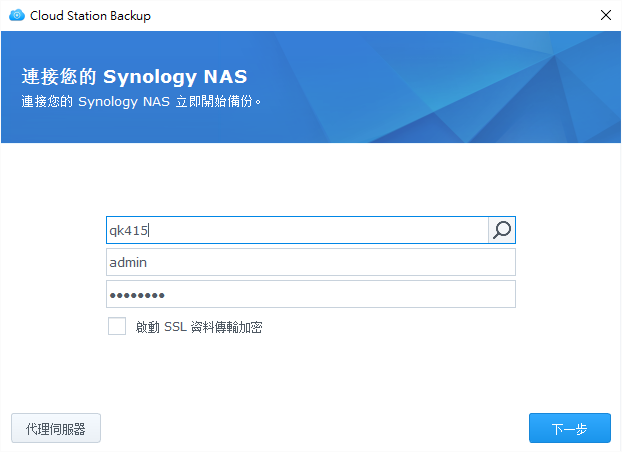Click the Cloud Station Backup title text

tap(91, 16)
